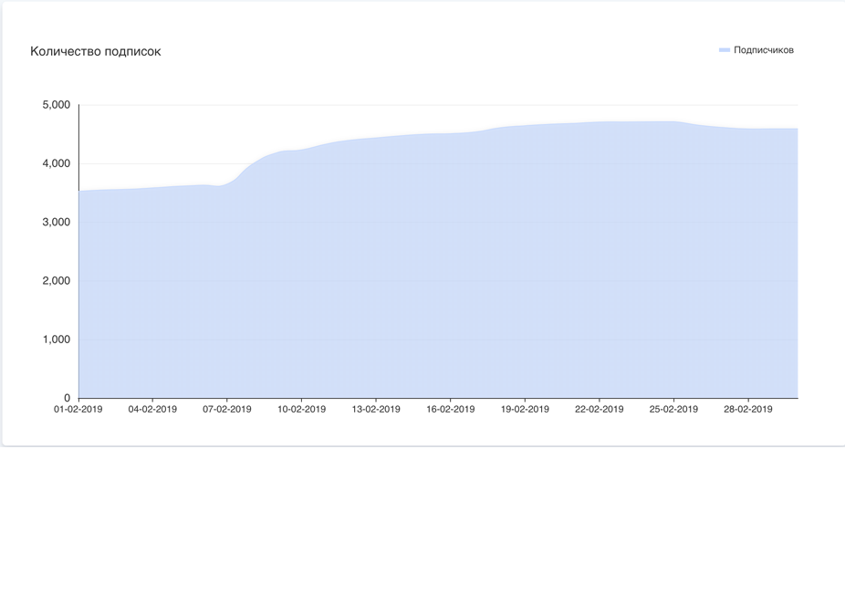Select the 25-02-2019 x-axis date
This screenshot has width=845, height=616.
coord(673,409)
